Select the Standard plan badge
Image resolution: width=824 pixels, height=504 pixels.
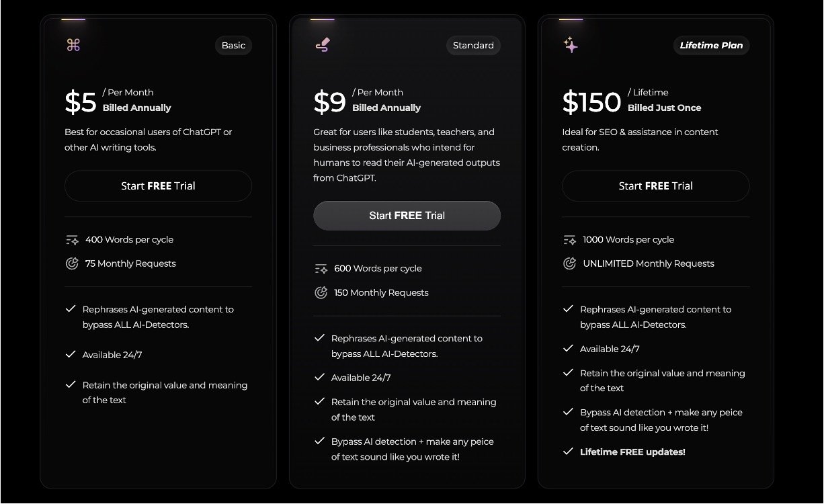click(473, 45)
